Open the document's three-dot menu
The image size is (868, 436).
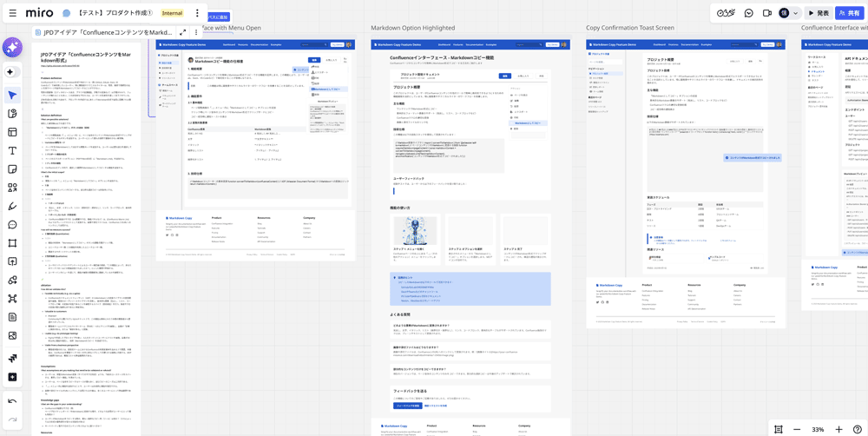coord(196,32)
